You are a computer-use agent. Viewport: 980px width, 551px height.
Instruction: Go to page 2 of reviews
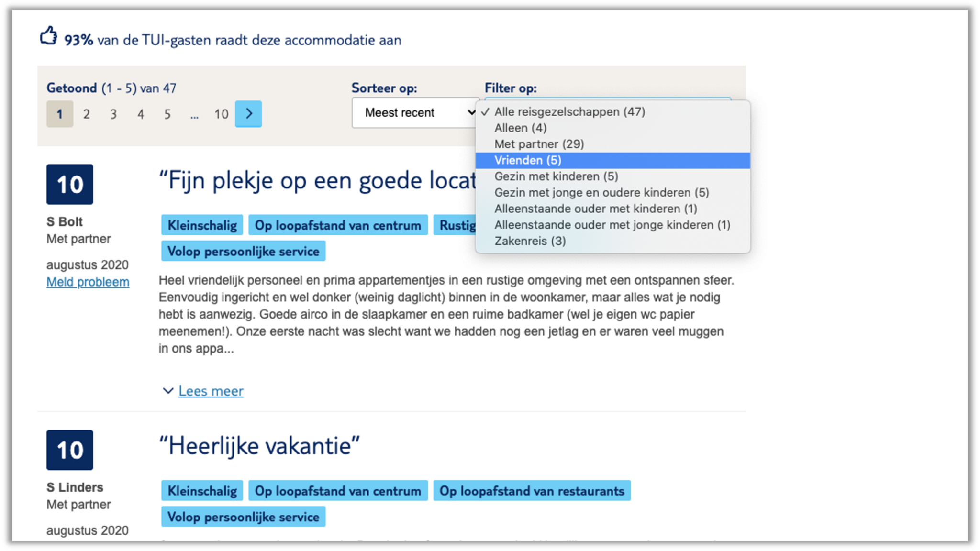coord(87,114)
